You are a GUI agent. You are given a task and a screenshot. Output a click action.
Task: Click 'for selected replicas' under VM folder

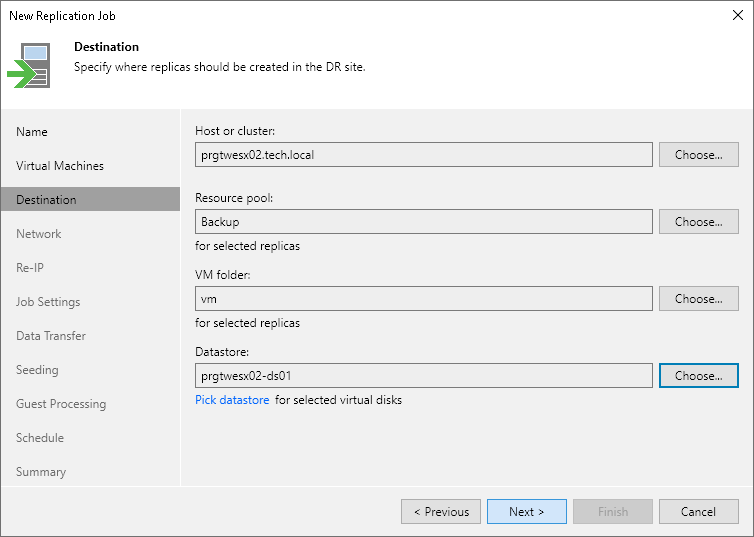248,323
